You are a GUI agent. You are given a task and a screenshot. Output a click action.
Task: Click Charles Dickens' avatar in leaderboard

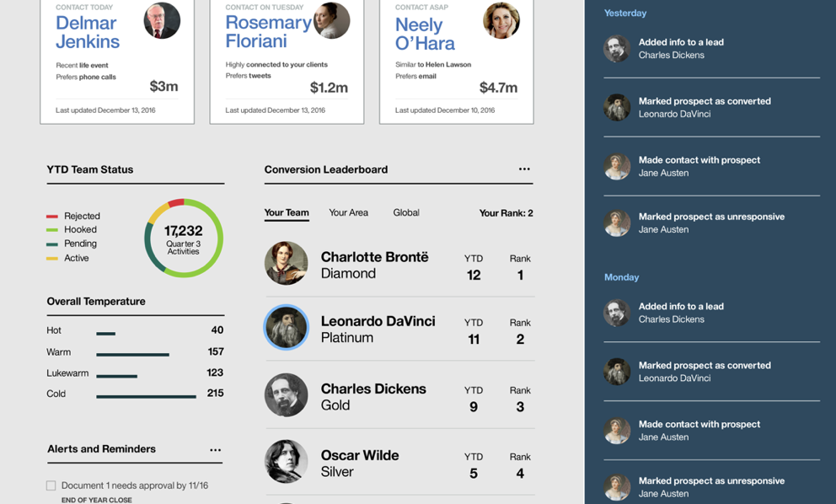click(x=287, y=394)
